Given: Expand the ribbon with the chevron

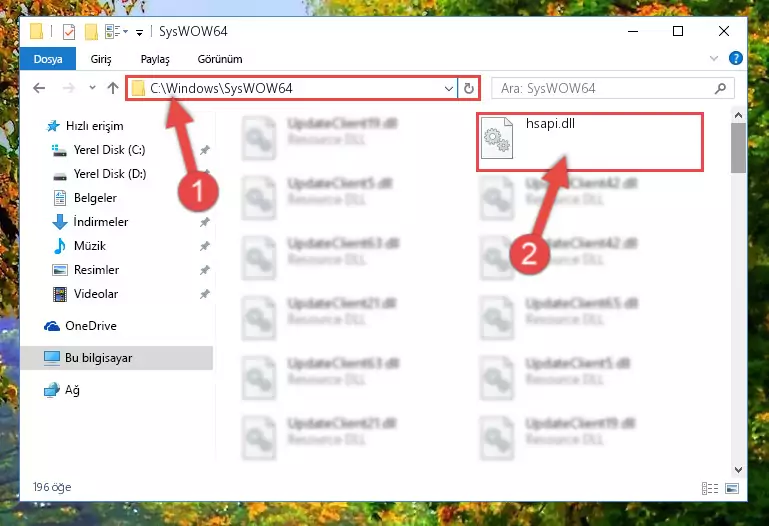Looking at the screenshot, I should (x=714, y=59).
